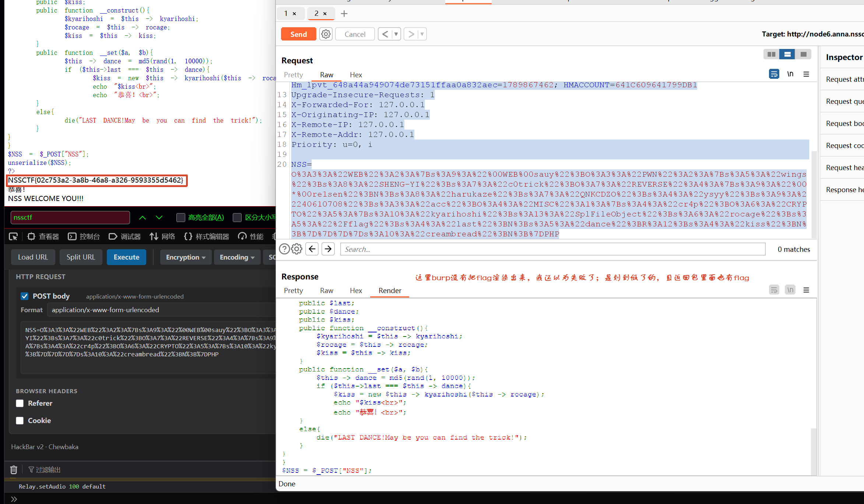864x504 pixels.
Task: Open next history dropdown arrow
Action: pyautogui.click(x=422, y=34)
